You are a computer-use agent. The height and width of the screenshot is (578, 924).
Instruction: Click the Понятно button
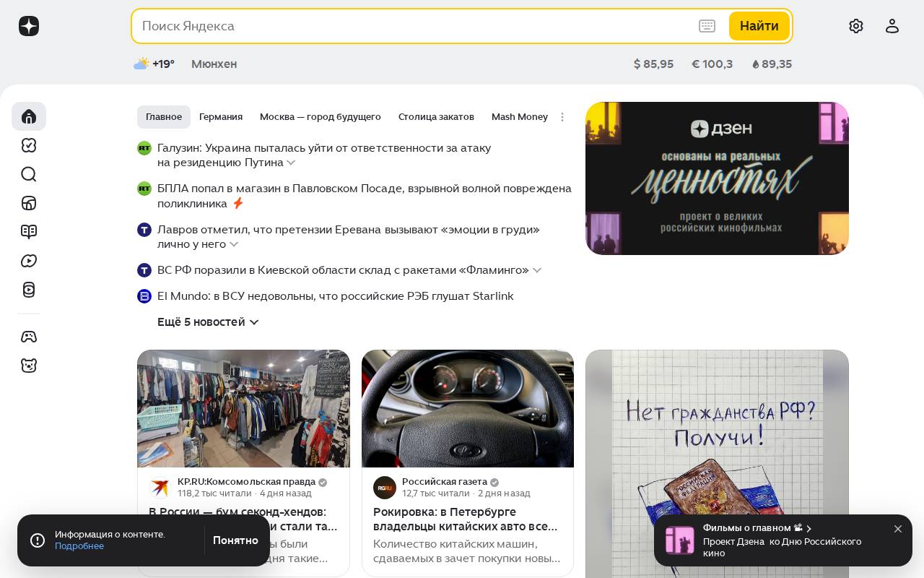click(x=235, y=540)
